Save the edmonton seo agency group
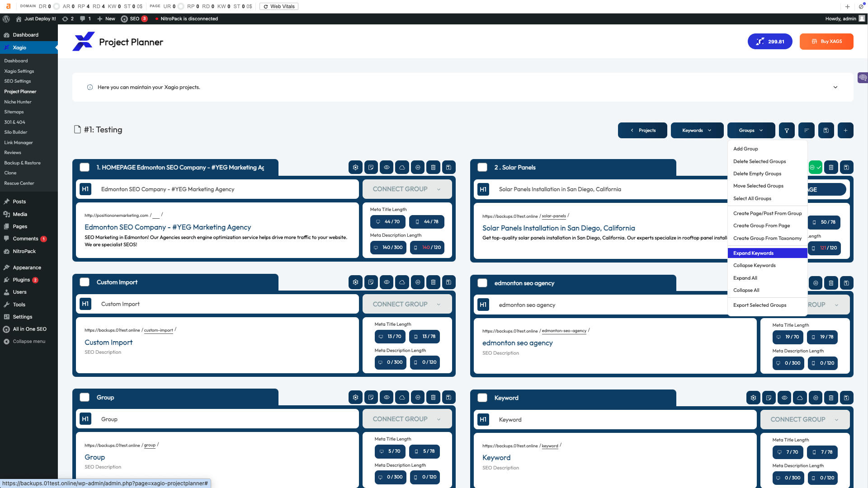Image resolution: width=868 pixels, height=488 pixels. [846, 283]
